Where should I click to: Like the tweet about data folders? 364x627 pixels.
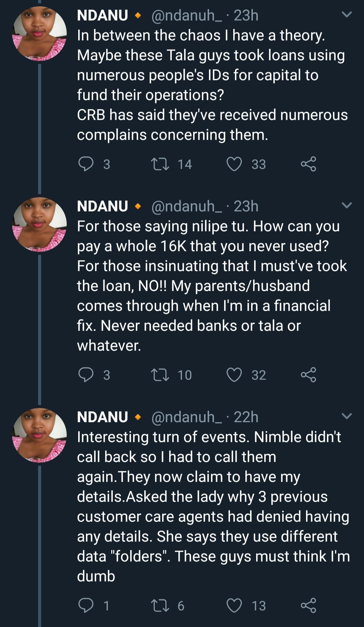point(234,605)
